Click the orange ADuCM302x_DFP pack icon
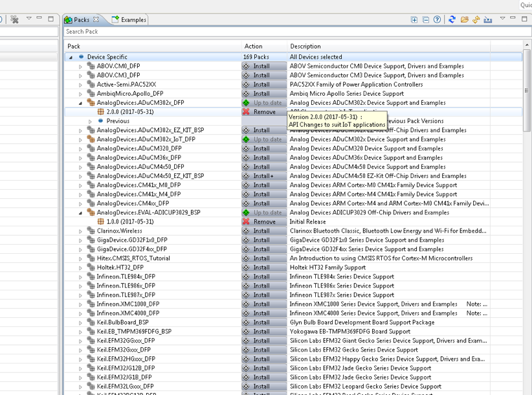This screenshot has width=532, height=395. (91, 102)
